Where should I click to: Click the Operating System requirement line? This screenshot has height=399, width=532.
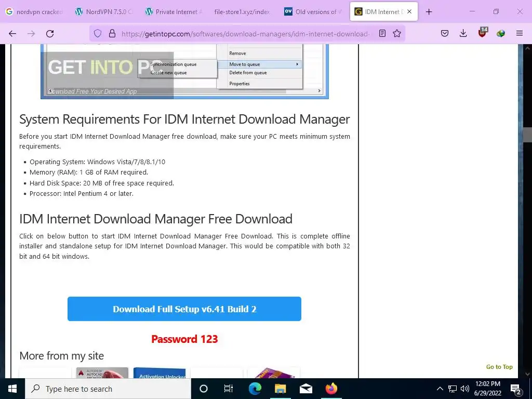click(97, 162)
